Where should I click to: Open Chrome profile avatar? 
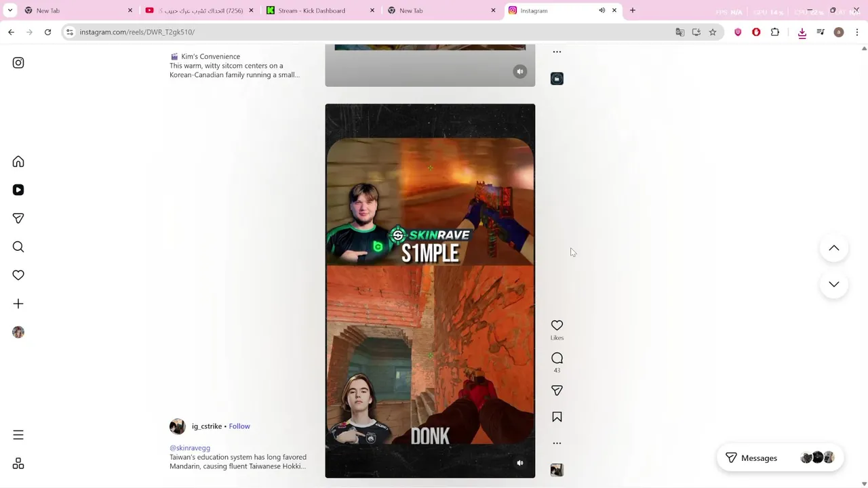click(x=839, y=33)
